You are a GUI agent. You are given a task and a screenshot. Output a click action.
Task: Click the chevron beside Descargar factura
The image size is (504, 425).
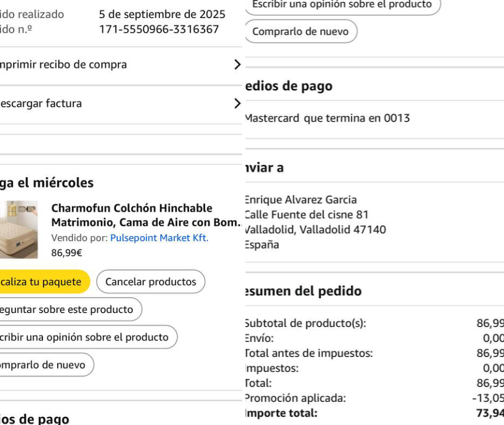237,104
